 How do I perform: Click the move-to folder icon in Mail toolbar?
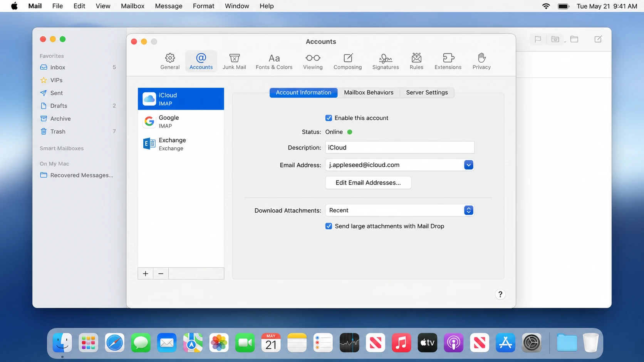(x=574, y=39)
